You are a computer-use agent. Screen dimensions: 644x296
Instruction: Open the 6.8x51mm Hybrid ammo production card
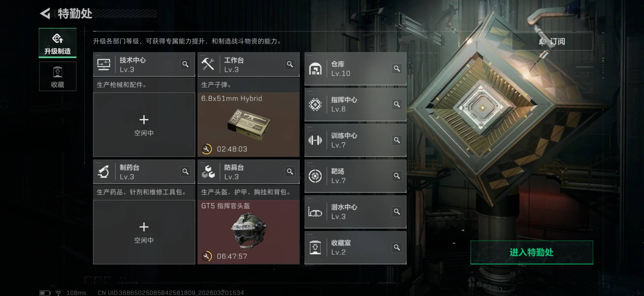tap(249, 125)
